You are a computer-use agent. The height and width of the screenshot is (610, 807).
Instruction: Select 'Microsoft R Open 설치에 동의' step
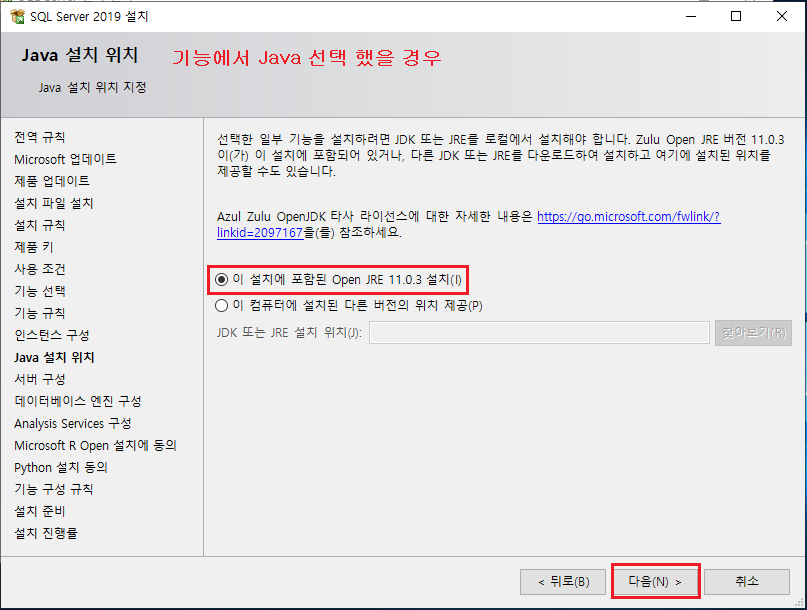click(x=96, y=445)
